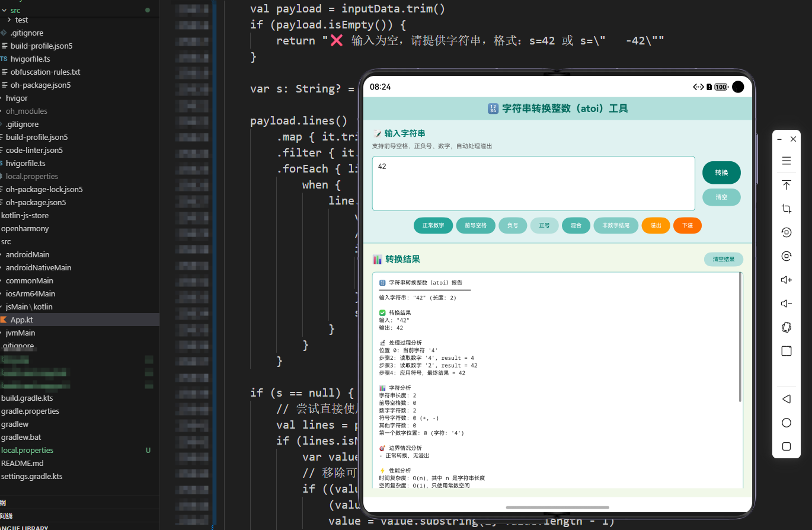Collapse the src folder in the explorer

[x=5, y=9]
